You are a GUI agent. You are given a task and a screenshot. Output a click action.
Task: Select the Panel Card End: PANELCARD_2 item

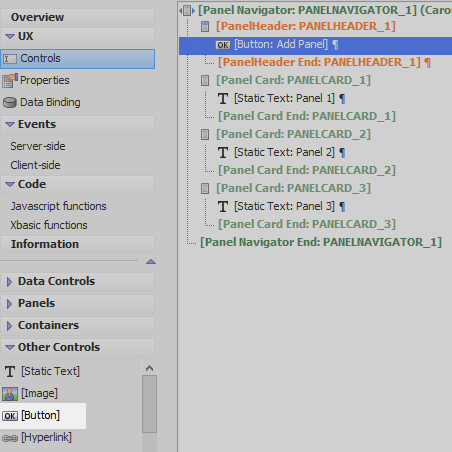307,170
